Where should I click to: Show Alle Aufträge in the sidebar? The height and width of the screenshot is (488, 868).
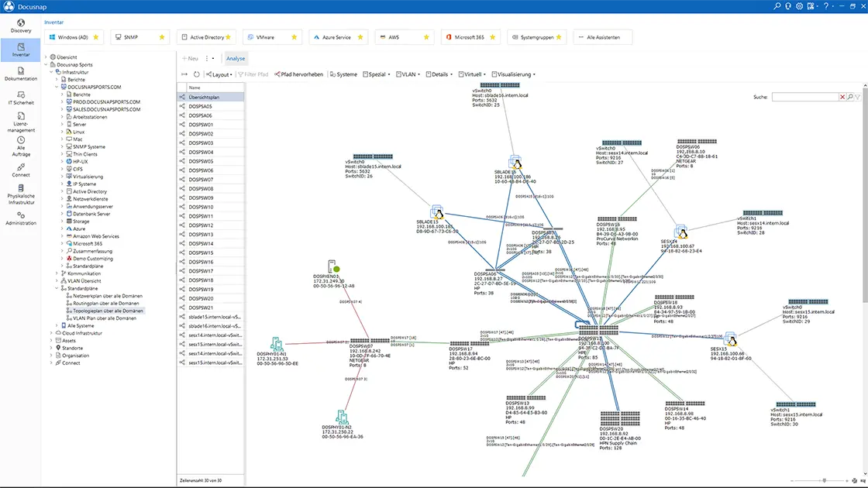tap(20, 146)
